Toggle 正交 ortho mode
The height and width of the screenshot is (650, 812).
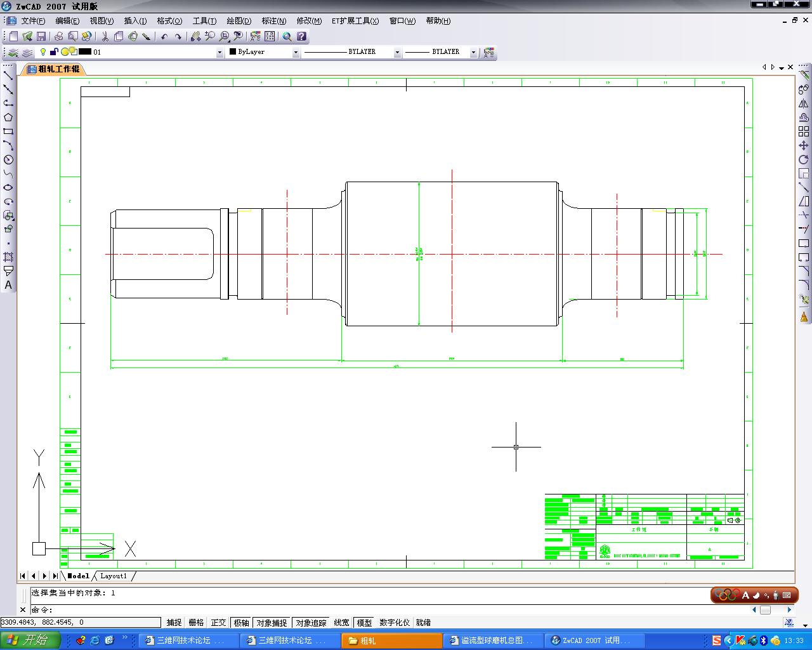point(219,623)
